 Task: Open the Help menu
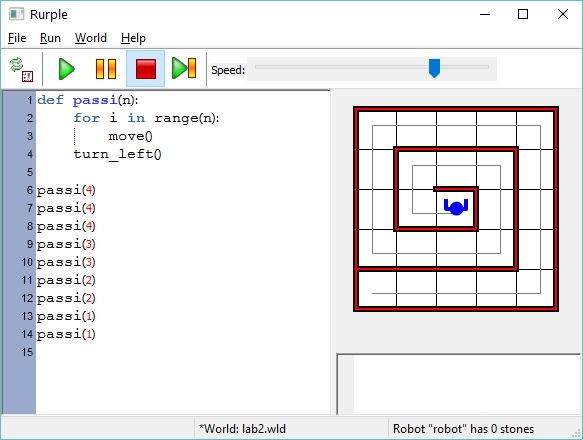(x=133, y=38)
